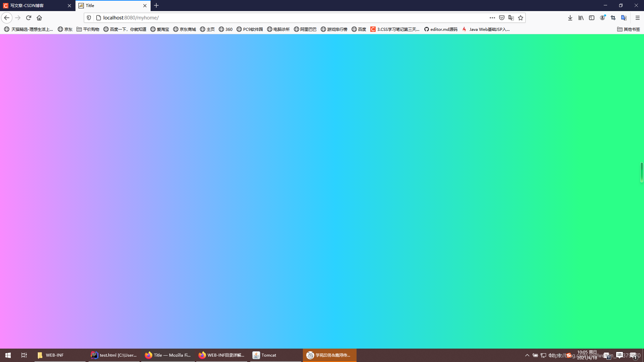
Task: Open the tracking protection shield icon
Action: (89, 18)
